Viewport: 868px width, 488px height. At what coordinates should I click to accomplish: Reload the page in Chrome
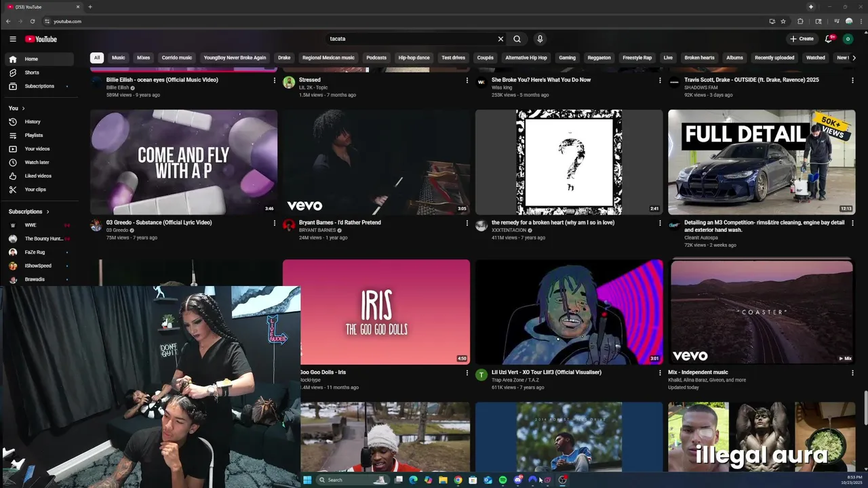pos(33,21)
